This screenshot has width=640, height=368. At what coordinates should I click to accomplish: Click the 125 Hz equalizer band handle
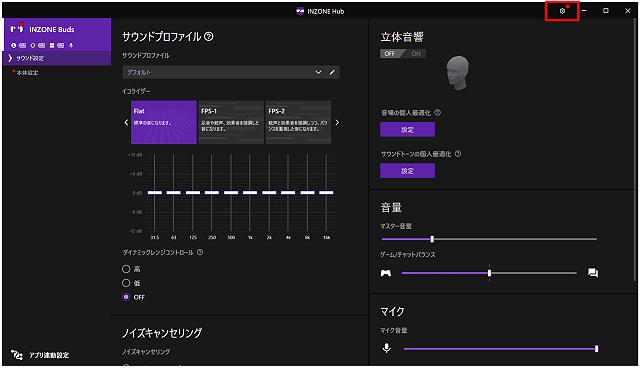[193, 193]
